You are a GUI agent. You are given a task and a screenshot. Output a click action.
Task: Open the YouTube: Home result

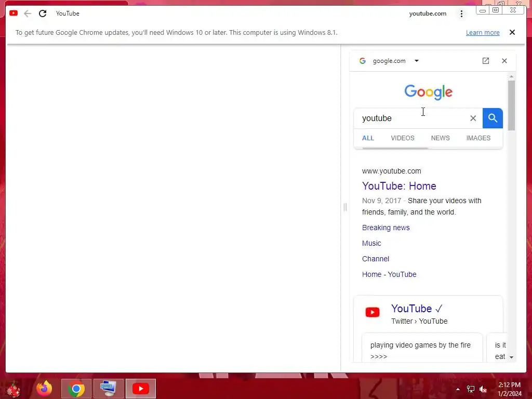399,186
